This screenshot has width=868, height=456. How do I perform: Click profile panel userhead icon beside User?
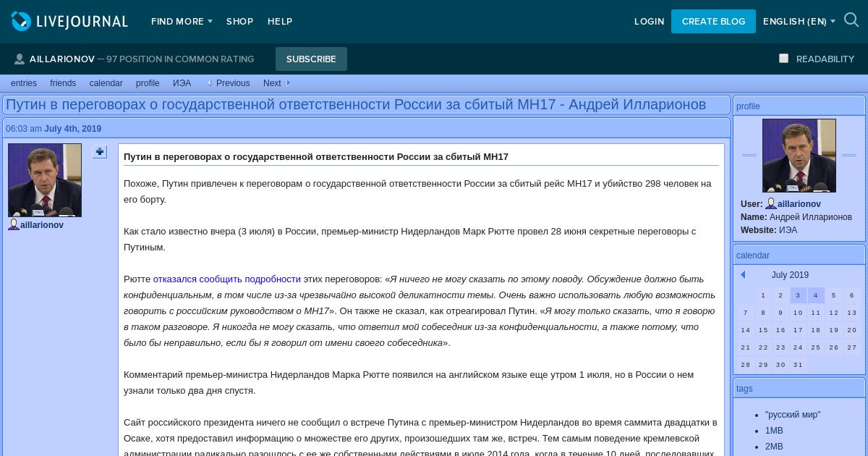tap(771, 203)
